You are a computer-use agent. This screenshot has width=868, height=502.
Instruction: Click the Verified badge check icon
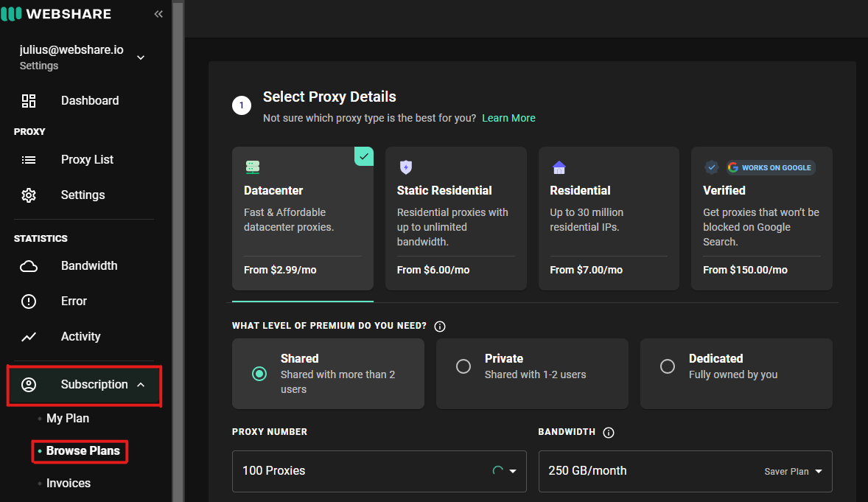[x=711, y=167]
